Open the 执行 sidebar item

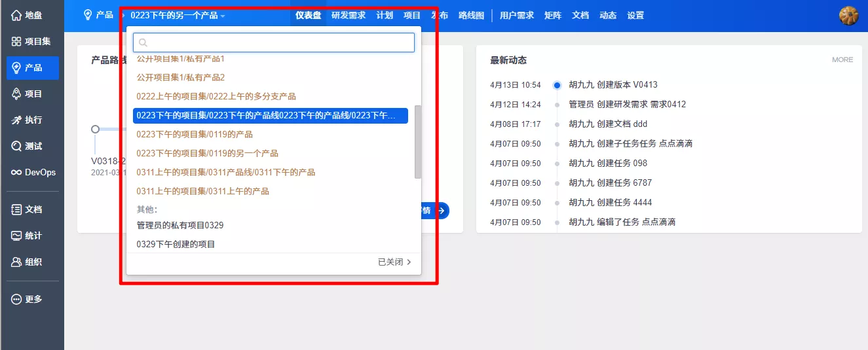pos(17,120)
